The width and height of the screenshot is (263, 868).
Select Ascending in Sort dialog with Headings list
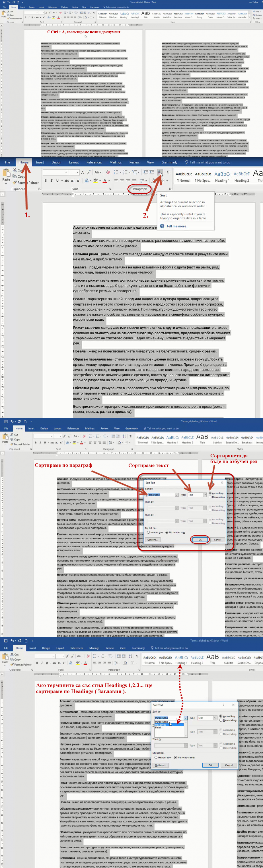(x=227, y=716)
